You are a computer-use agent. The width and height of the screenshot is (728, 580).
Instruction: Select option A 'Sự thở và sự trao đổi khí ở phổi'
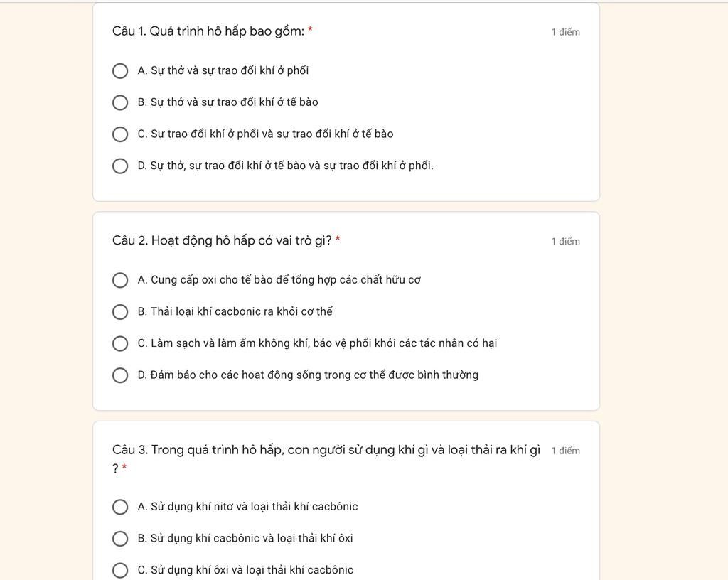point(120,71)
